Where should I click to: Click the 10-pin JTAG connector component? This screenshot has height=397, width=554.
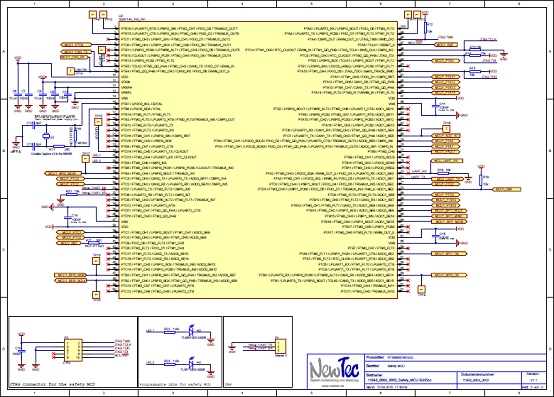73,350
